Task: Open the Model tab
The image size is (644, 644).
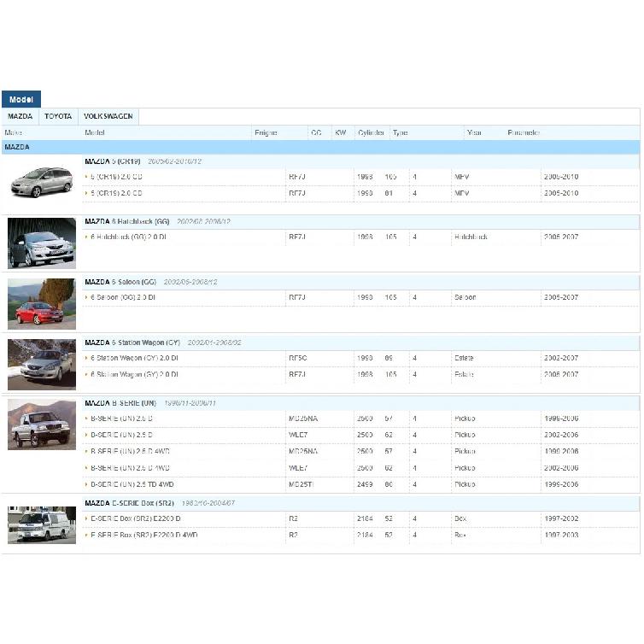Action: coord(21,99)
